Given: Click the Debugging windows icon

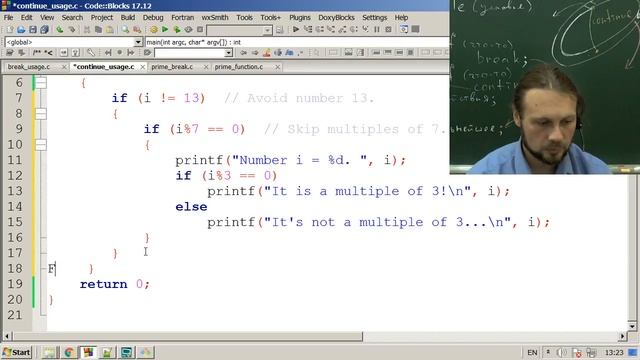Looking at the screenshot, I should coord(404,29).
